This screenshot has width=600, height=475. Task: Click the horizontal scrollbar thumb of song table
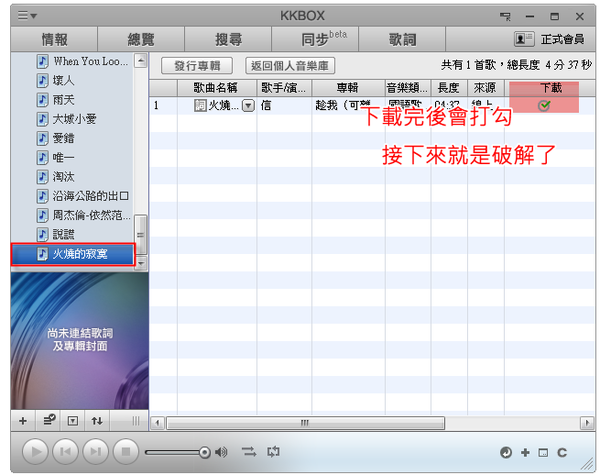[x=305, y=423]
